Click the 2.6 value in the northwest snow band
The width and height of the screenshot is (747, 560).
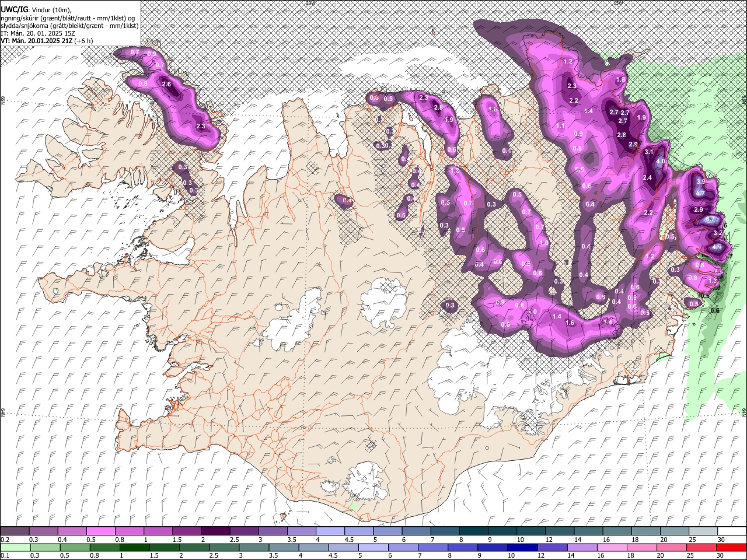[x=166, y=84]
